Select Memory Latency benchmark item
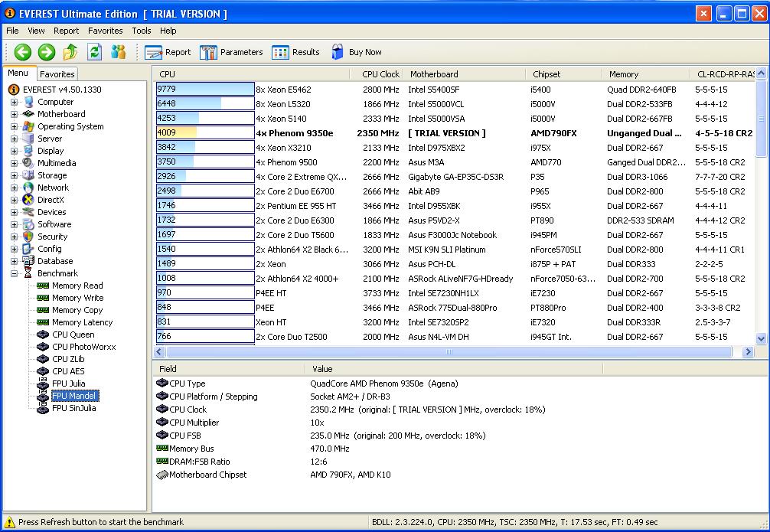This screenshot has width=770, height=532. tap(82, 322)
